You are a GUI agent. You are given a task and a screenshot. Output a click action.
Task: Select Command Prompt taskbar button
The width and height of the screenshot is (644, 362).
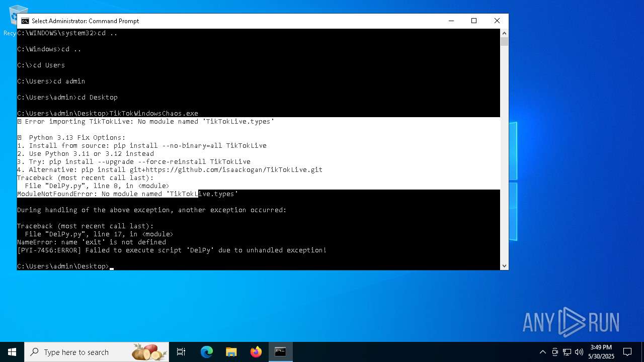coord(280,352)
